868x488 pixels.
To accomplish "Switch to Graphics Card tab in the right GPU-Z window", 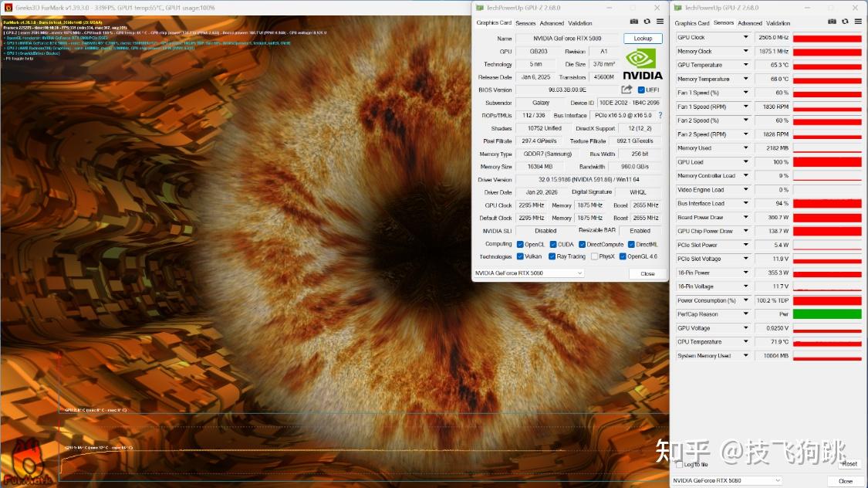I will click(692, 23).
